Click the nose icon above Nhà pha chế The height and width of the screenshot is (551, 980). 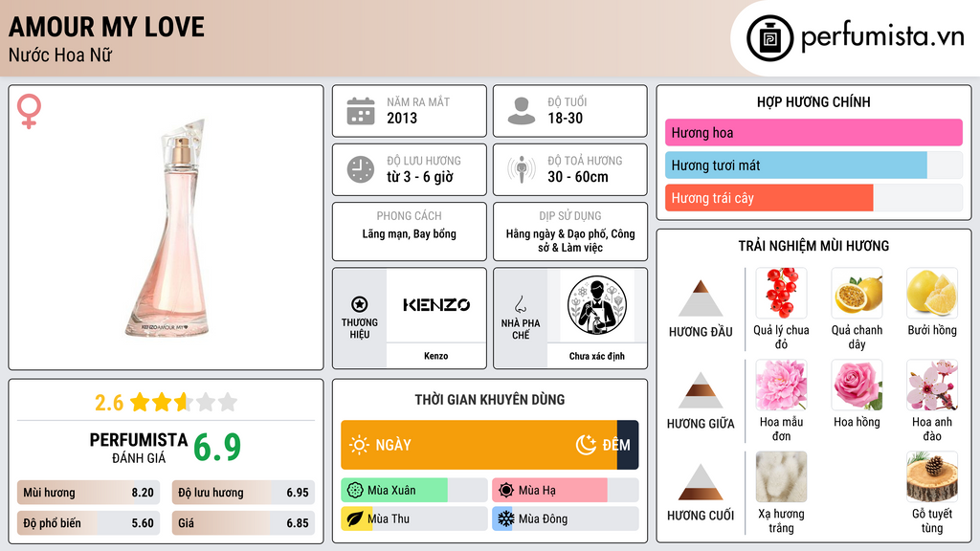[x=520, y=304]
